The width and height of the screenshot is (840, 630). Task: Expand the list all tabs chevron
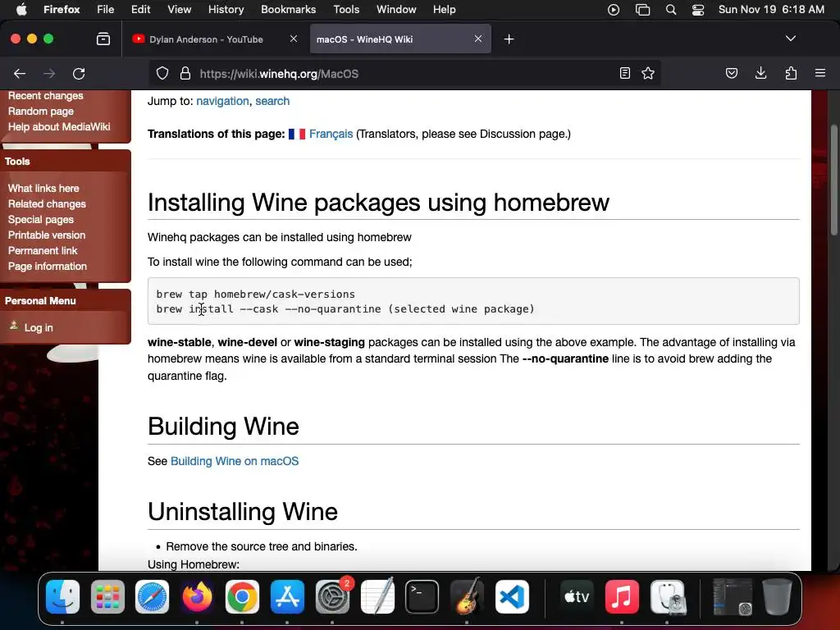click(x=791, y=39)
